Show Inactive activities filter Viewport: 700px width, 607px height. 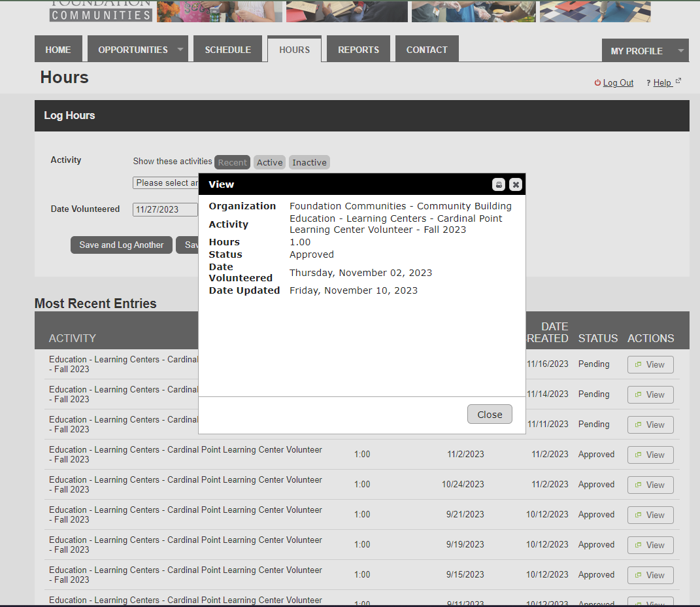coord(309,163)
